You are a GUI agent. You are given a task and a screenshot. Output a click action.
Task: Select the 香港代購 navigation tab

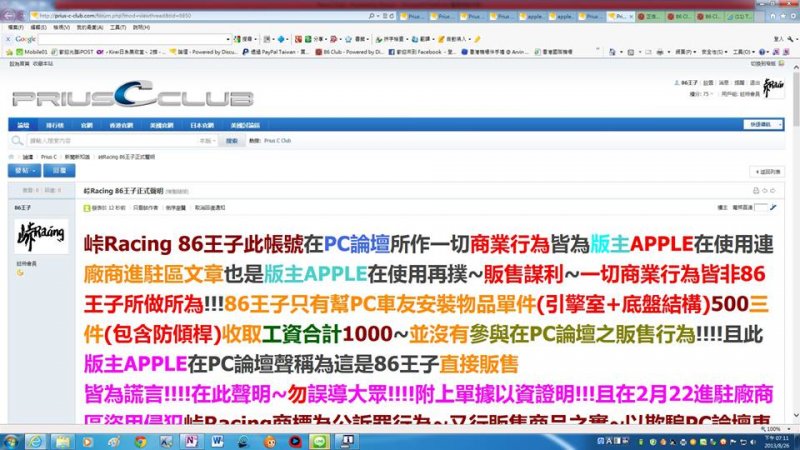121,125
